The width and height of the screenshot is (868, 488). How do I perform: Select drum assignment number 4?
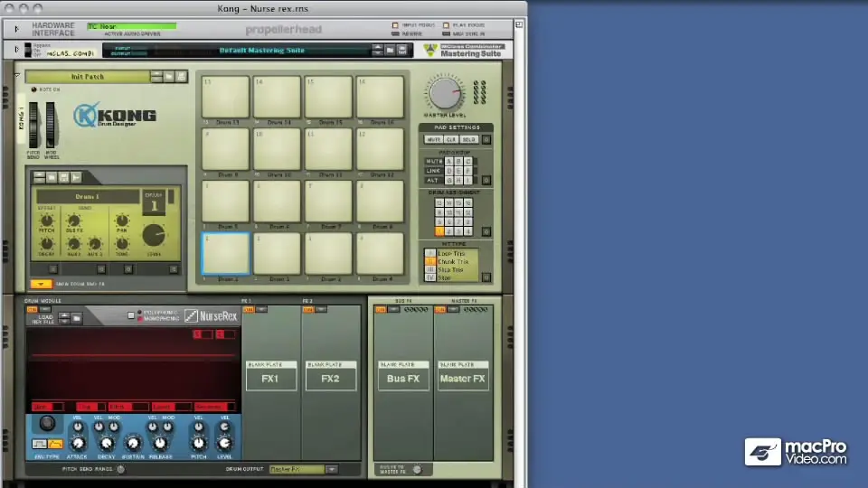click(467, 231)
